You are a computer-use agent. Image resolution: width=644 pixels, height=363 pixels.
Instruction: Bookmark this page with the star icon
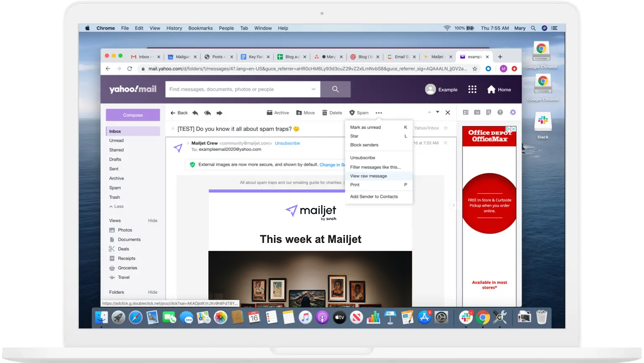(x=475, y=69)
